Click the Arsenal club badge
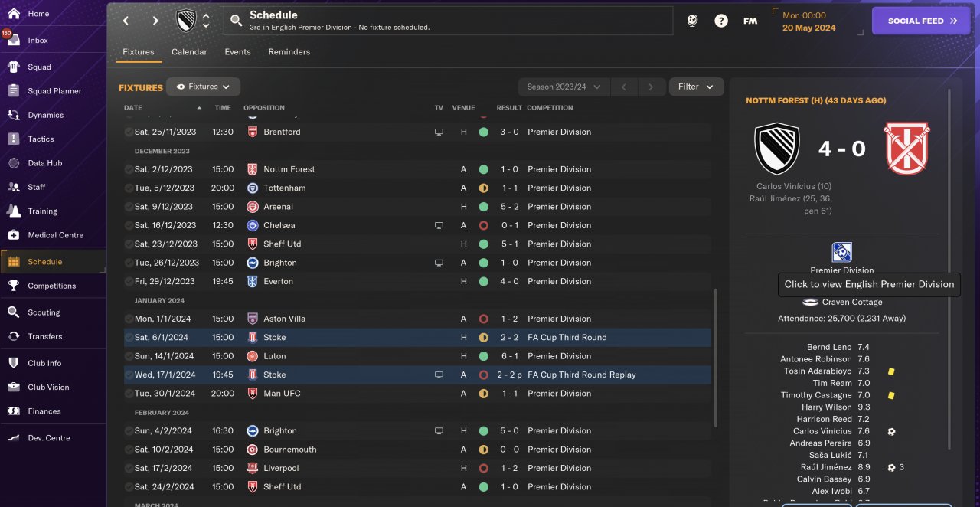Image resolution: width=980 pixels, height=507 pixels. pyautogui.click(x=253, y=207)
